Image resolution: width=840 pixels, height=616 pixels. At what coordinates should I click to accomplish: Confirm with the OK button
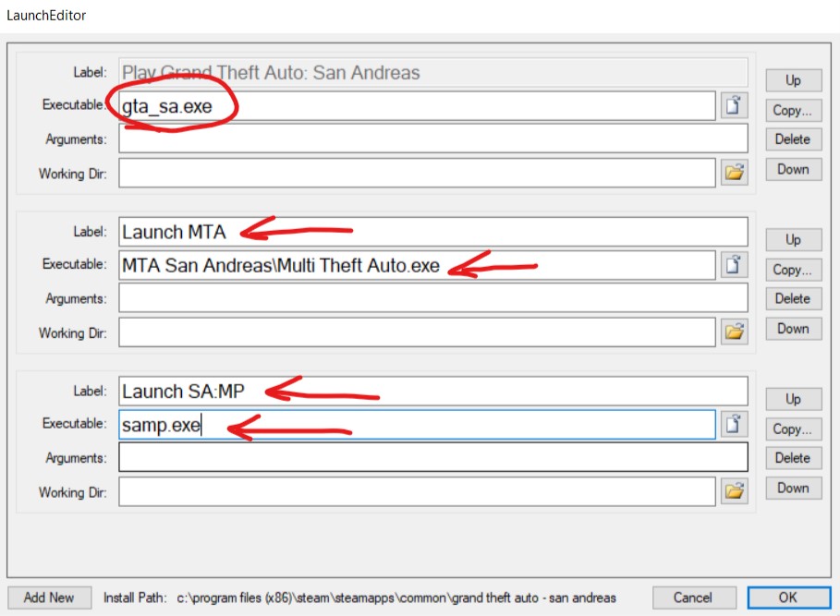click(x=788, y=598)
